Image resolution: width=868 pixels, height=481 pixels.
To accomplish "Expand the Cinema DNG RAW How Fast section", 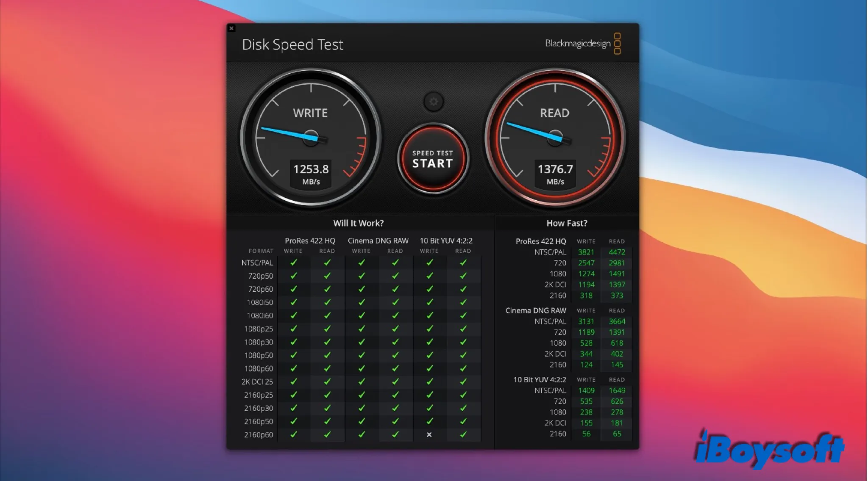I will pyautogui.click(x=533, y=310).
